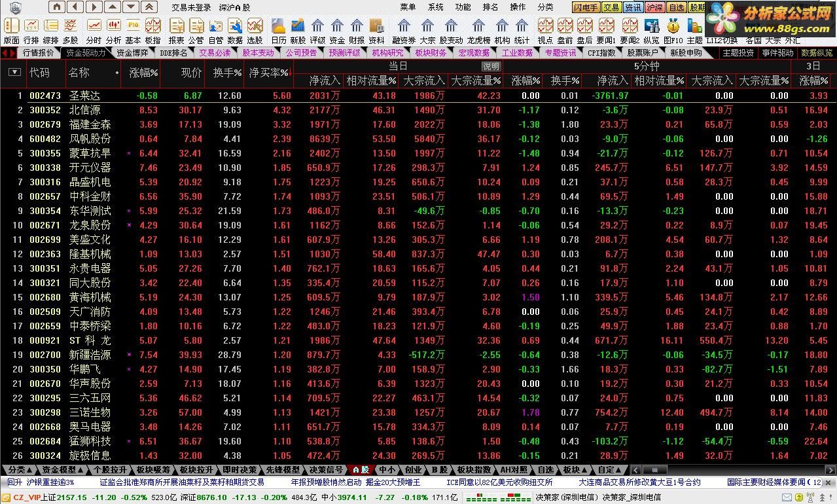
Task: Open the 系统 menu
Action: [x=435, y=7]
